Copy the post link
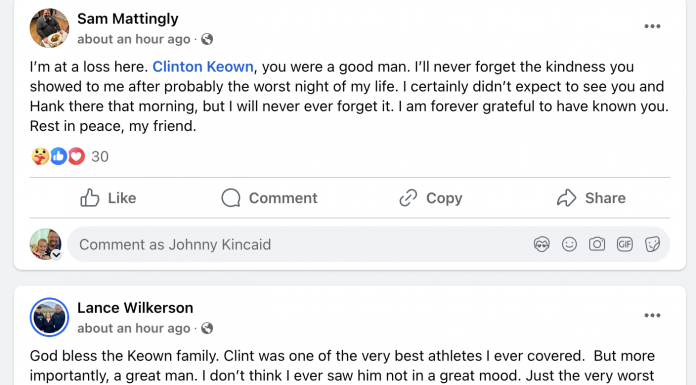 tap(430, 198)
